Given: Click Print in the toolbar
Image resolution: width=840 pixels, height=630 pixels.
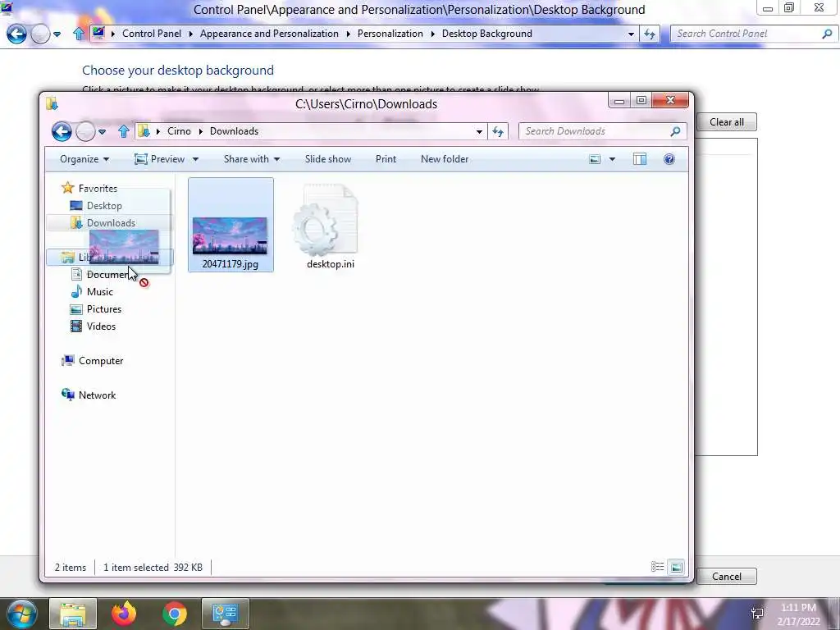Looking at the screenshot, I should (386, 159).
